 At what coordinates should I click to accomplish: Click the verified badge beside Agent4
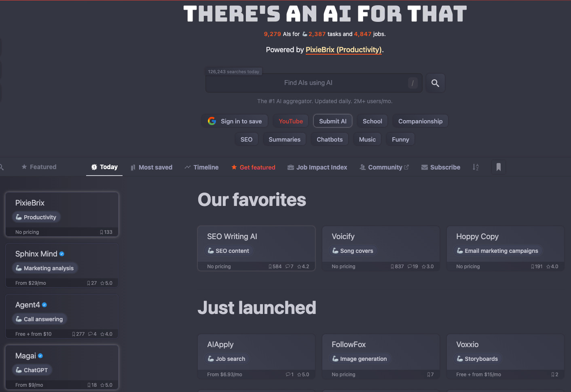pos(44,305)
